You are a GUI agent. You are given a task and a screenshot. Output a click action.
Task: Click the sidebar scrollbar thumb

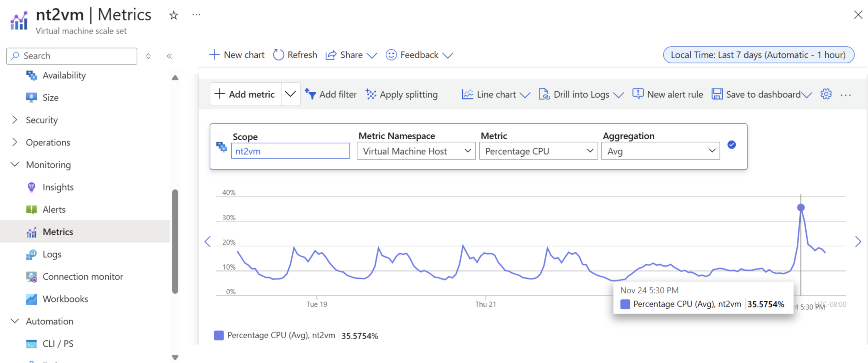click(x=175, y=242)
